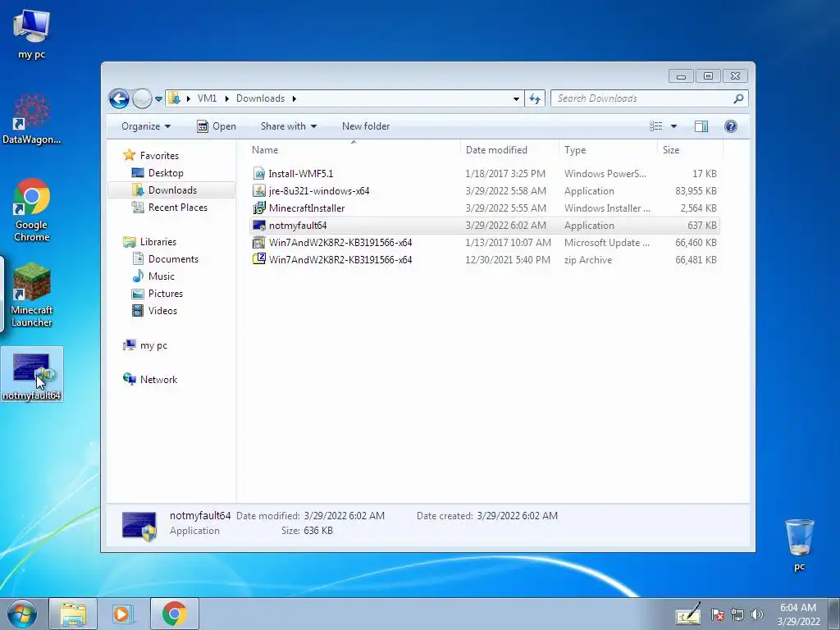Viewport: 840px width, 630px height.
Task: Select the Install-WMF5.1 file
Action: click(x=484, y=174)
